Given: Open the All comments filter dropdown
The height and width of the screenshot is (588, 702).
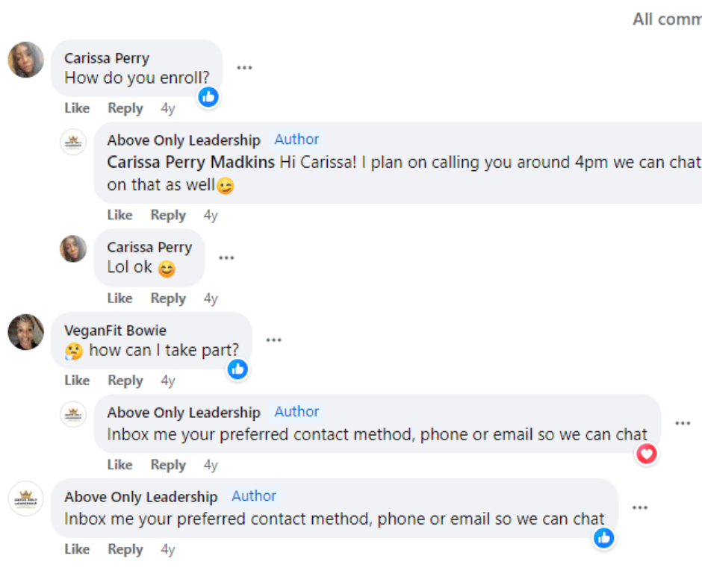Looking at the screenshot, I should click(666, 19).
